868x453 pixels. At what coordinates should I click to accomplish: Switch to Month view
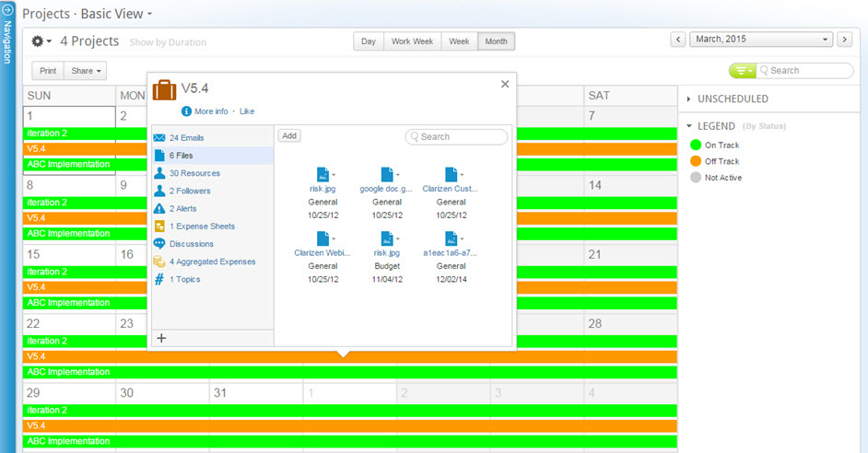click(x=496, y=41)
